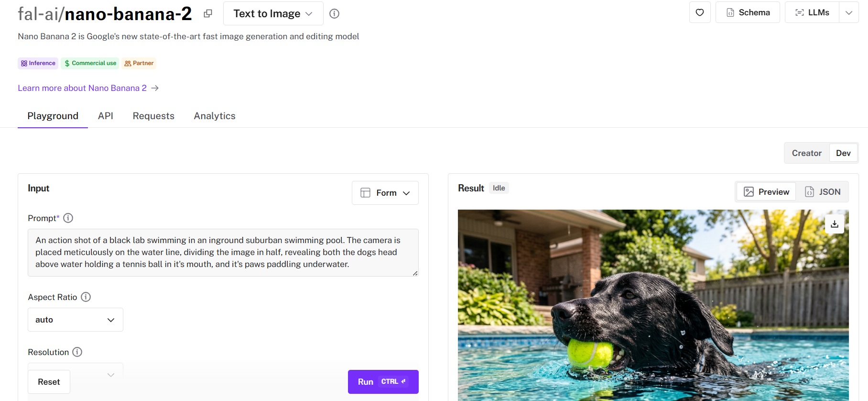Click the info icon beside Text to Image
868x401 pixels.
pyautogui.click(x=334, y=14)
